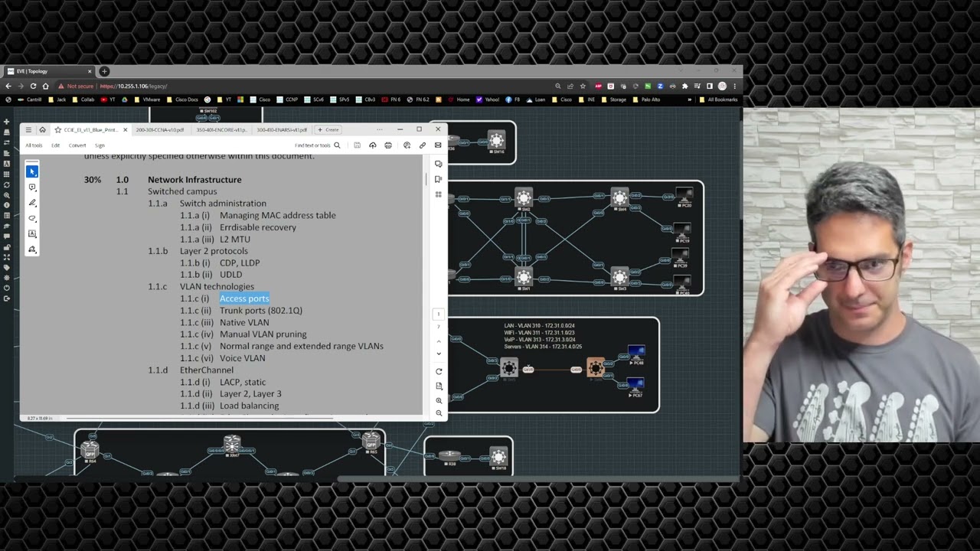
Task: Open bookmarks panel in Acrobat right rail
Action: coord(439,179)
